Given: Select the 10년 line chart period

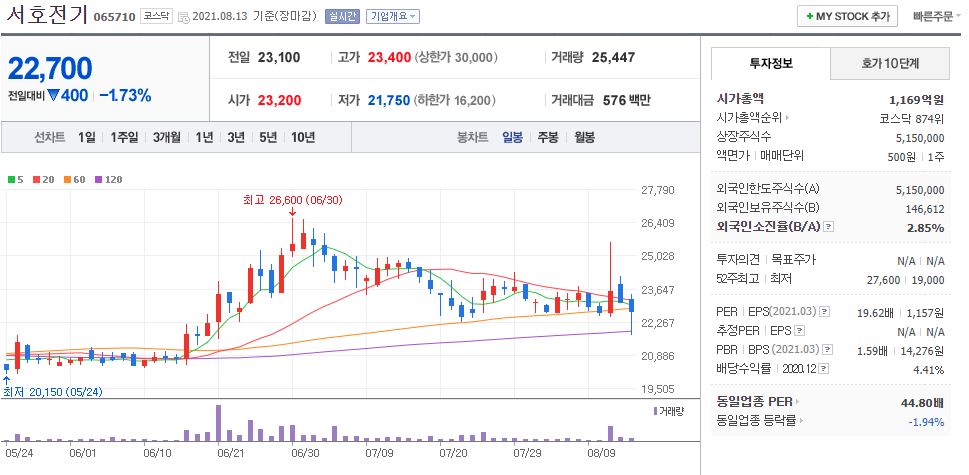Looking at the screenshot, I should 303,137.
